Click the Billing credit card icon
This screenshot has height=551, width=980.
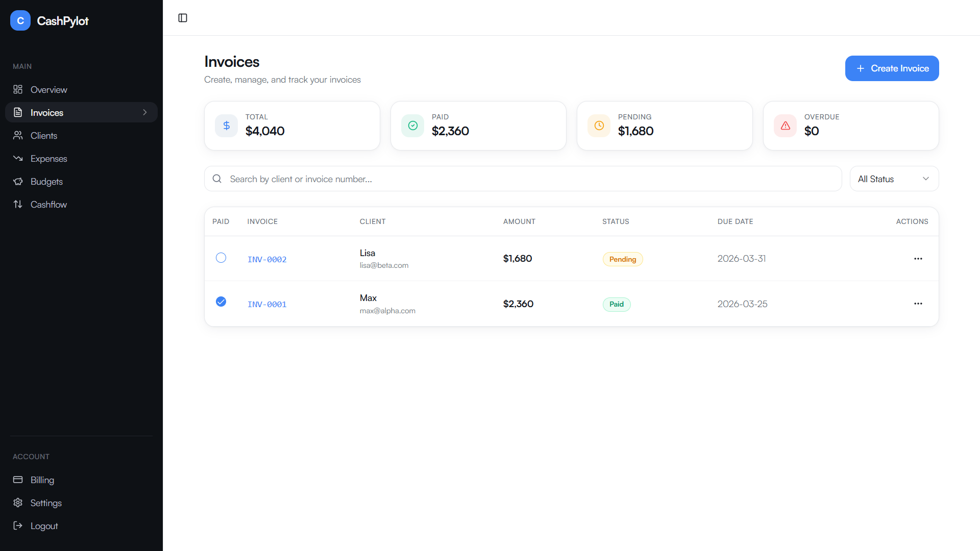(x=18, y=480)
